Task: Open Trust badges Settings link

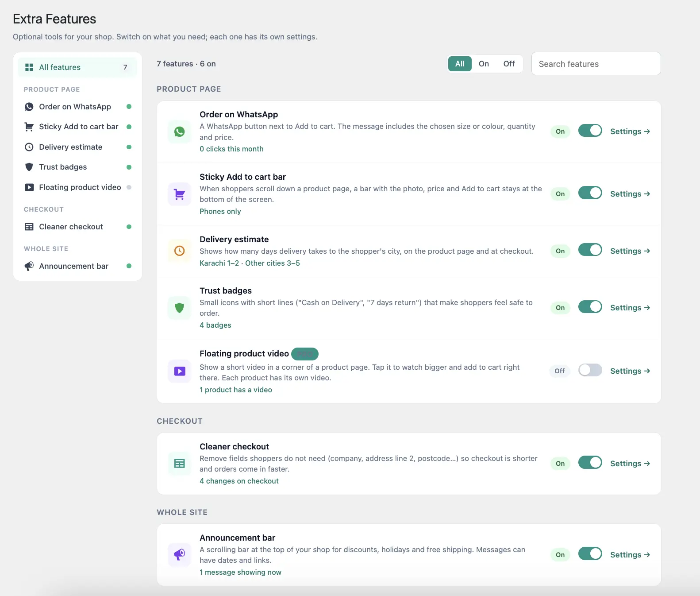Action: [630, 308]
